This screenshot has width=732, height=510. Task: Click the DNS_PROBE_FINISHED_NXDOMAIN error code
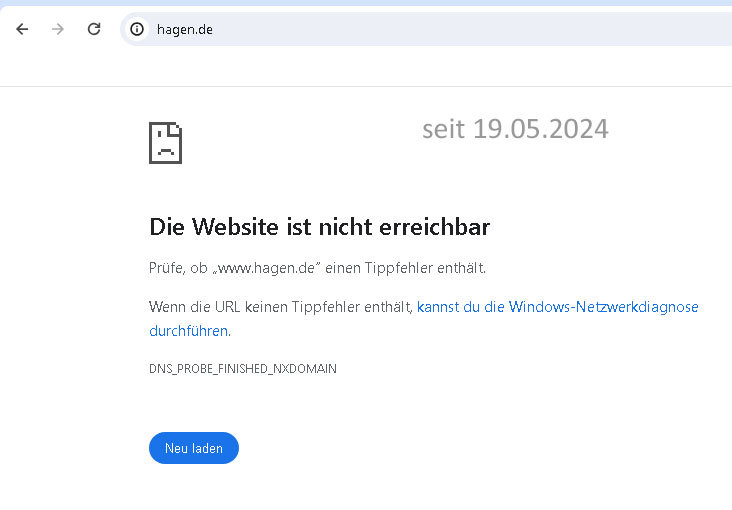coord(243,369)
